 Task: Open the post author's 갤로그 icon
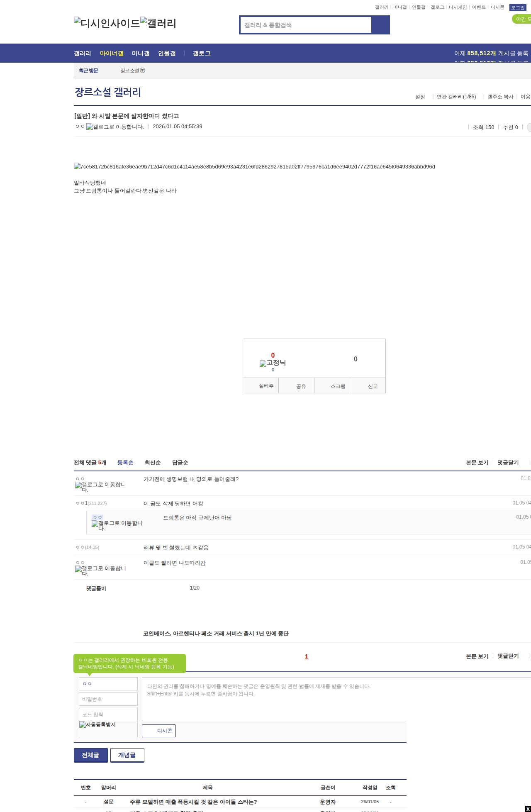pos(115,127)
